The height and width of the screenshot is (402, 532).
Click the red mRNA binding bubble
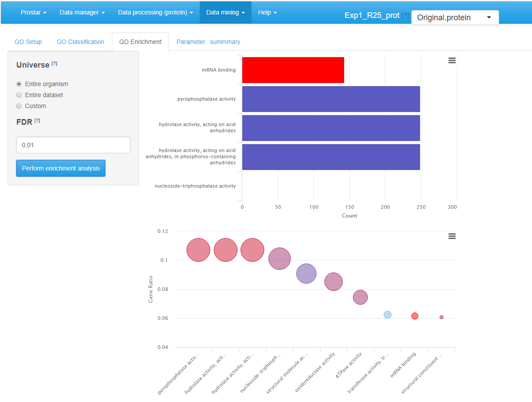point(414,316)
